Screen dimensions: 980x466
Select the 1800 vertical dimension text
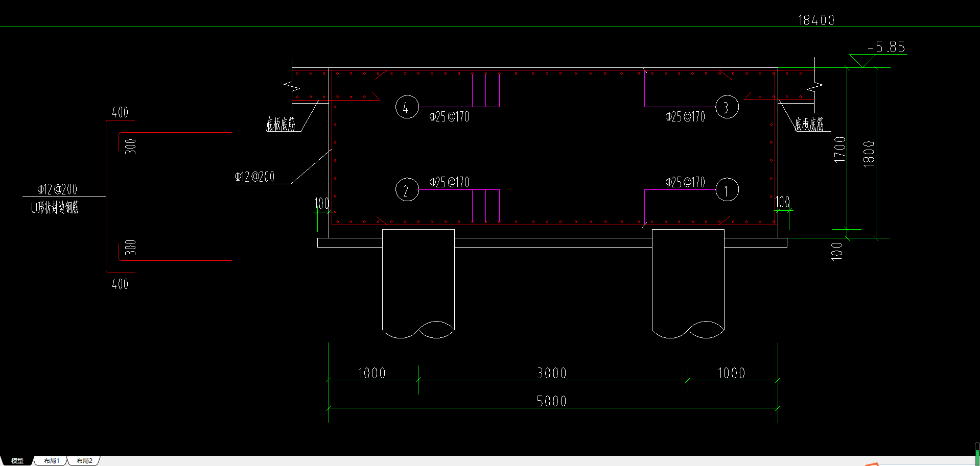click(x=869, y=154)
